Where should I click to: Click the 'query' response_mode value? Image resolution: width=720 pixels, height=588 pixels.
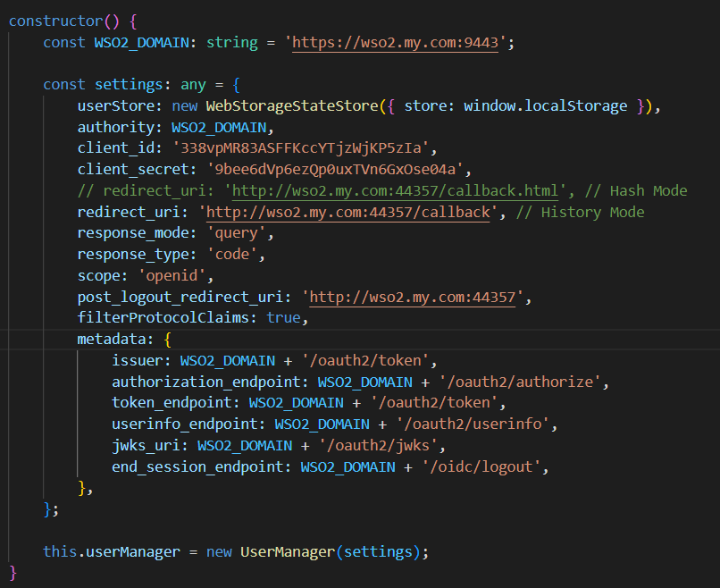(236, 233)
